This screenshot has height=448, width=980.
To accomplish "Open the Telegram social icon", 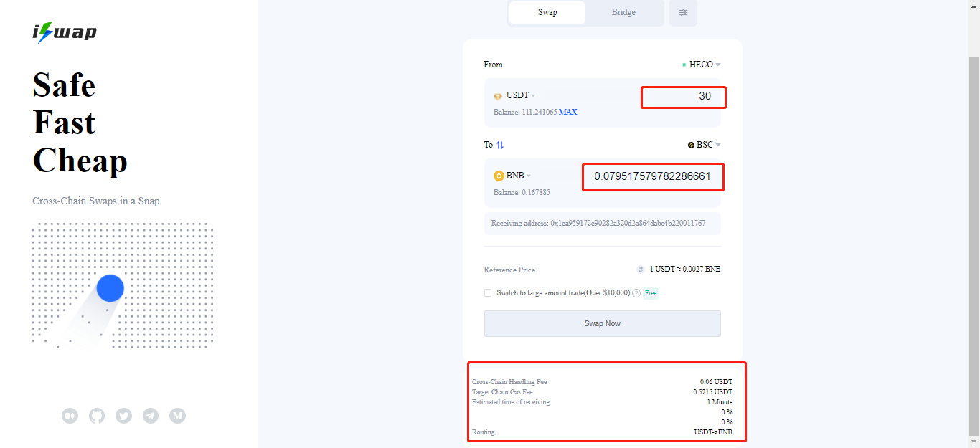I will [151, 416].
